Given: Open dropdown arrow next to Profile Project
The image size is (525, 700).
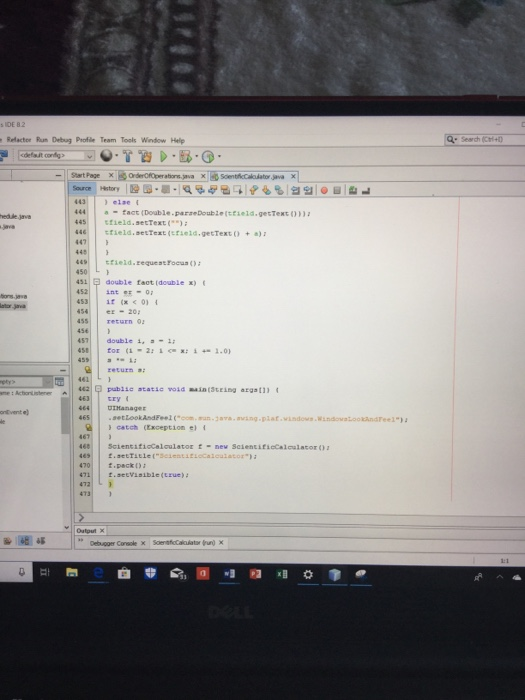Looking at the screenshot, I should click(219, 157).
